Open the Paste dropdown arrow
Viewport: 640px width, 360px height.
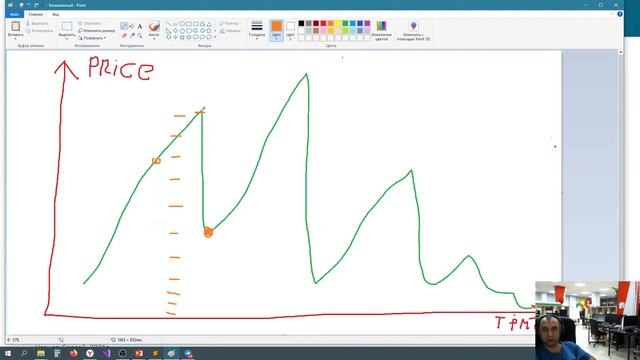16,38
